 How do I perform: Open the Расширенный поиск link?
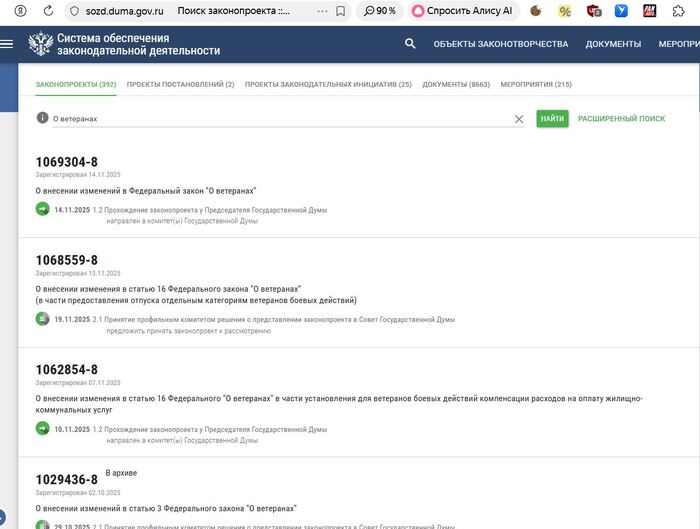[x=621, y=119]
